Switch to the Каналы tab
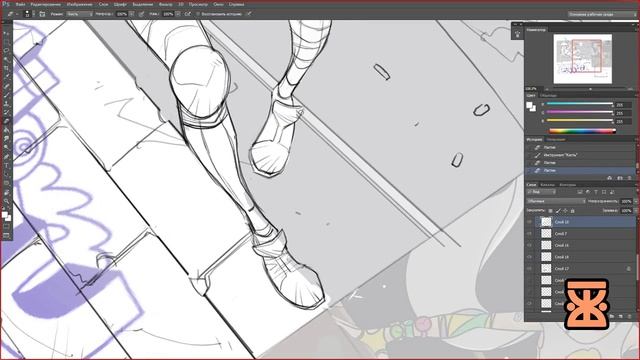Viewport: 640px width, 360px height. coord(547,185)
